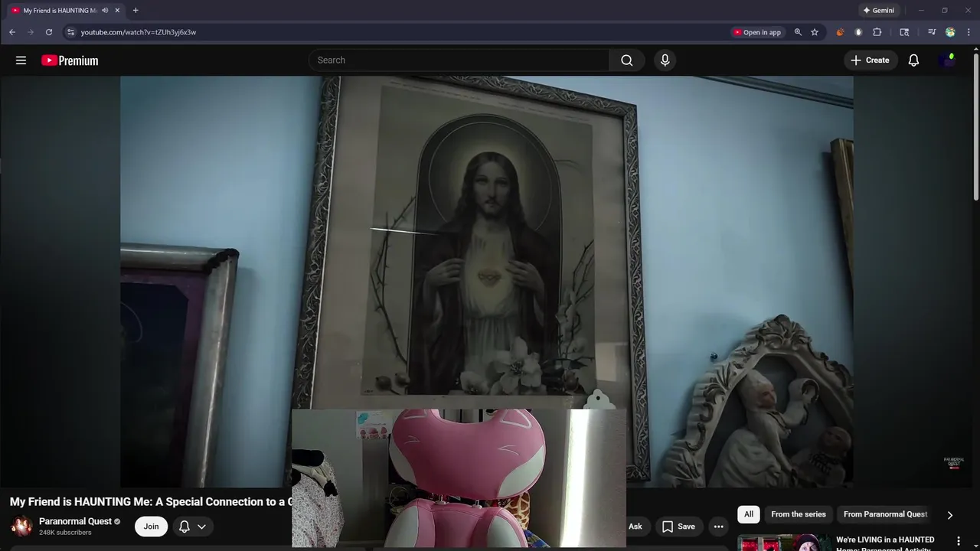The image size is (980, 551).
Task: Click the YouTube search input field
Action: pyautogui.click(x=459, y=60)
